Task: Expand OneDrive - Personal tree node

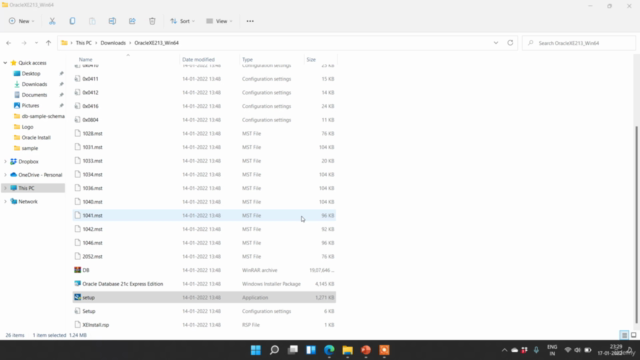Action: pos(5,175)
